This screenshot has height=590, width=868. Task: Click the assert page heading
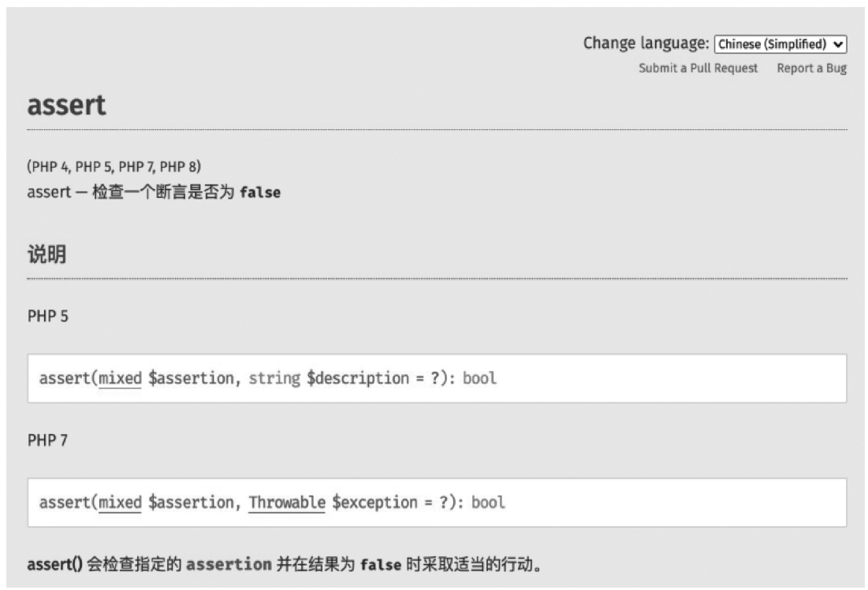[x=66, y=105]
